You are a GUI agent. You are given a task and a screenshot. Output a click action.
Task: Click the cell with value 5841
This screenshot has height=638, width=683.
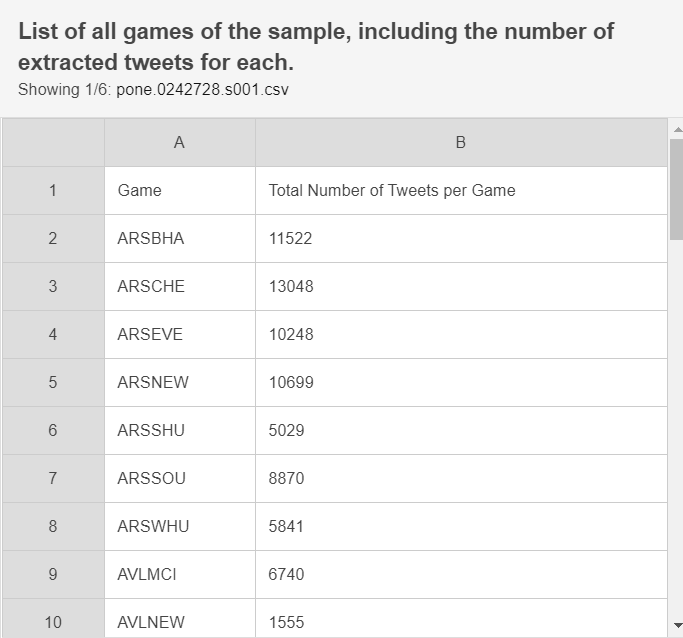tap(460, 526)
